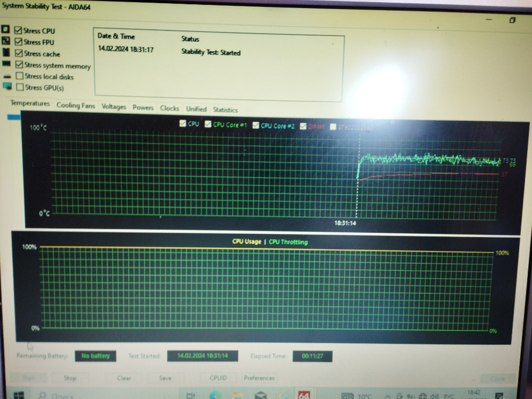Enable the Stress local disks checkbox
This screenshot has height=399, width=532.
point(20,76)
